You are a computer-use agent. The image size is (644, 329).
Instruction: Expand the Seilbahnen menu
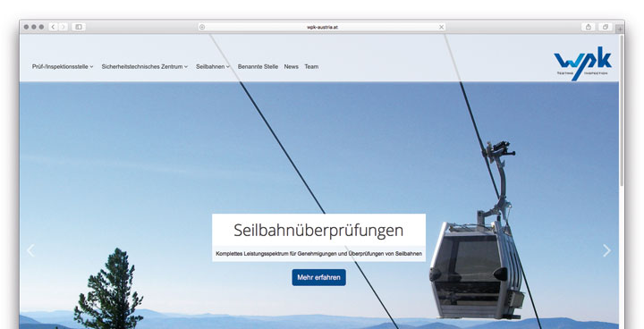point(213,66)
